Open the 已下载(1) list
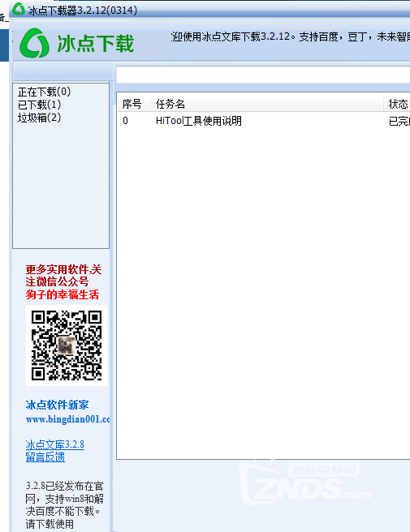The height and width of the screenshot is (532, 410). (40, 105)
